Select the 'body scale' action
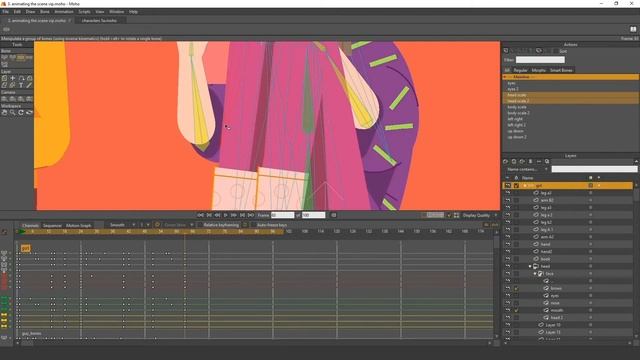 coord(570,107)
